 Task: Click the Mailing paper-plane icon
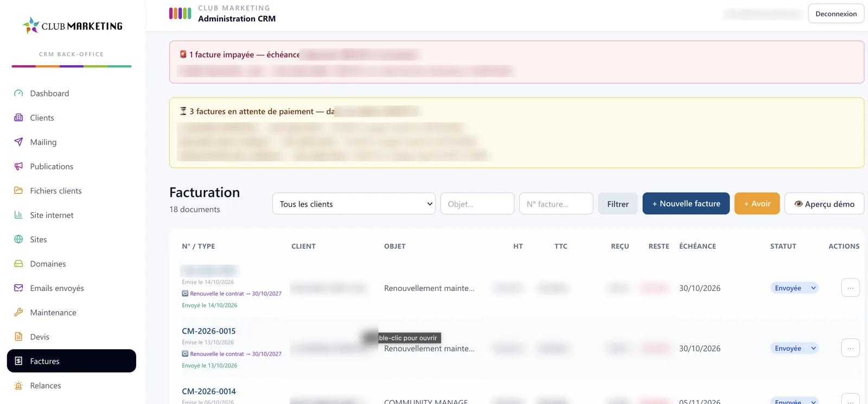click(x=18, y=142)
